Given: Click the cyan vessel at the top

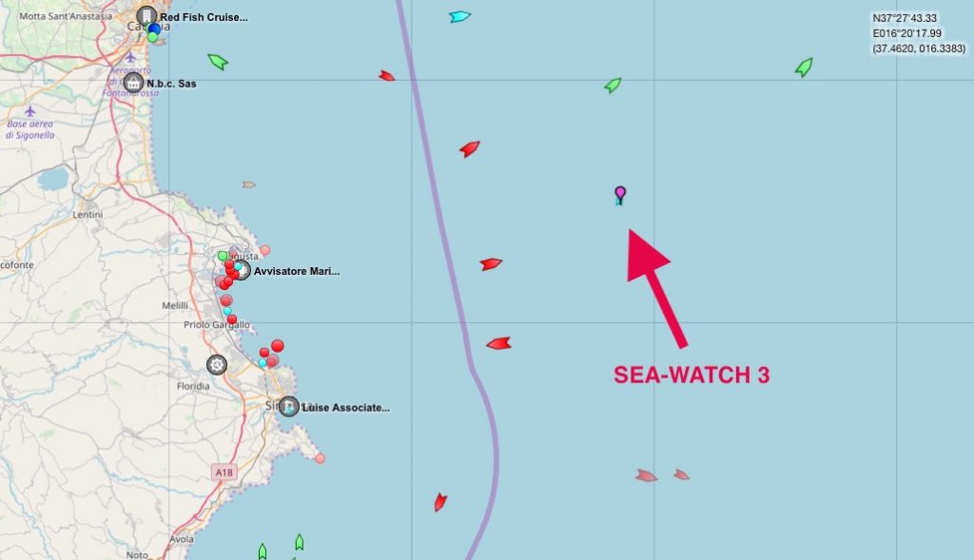Looking at the screenshot, I should click(x=459, y=17).
